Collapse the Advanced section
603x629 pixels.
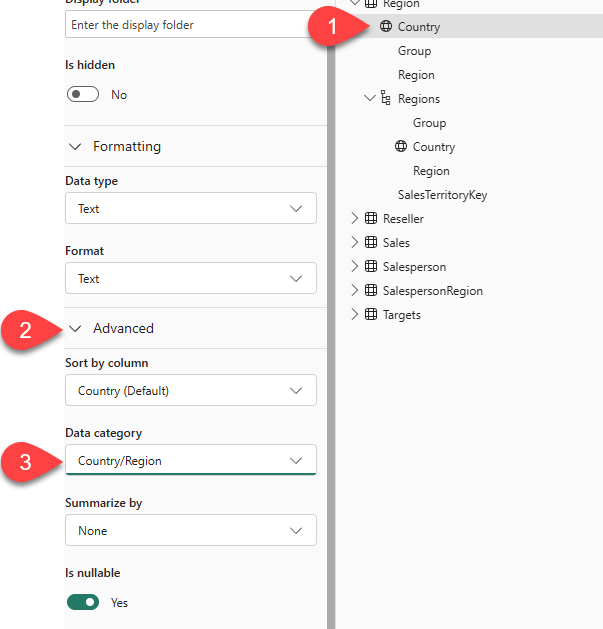point(75,328)
